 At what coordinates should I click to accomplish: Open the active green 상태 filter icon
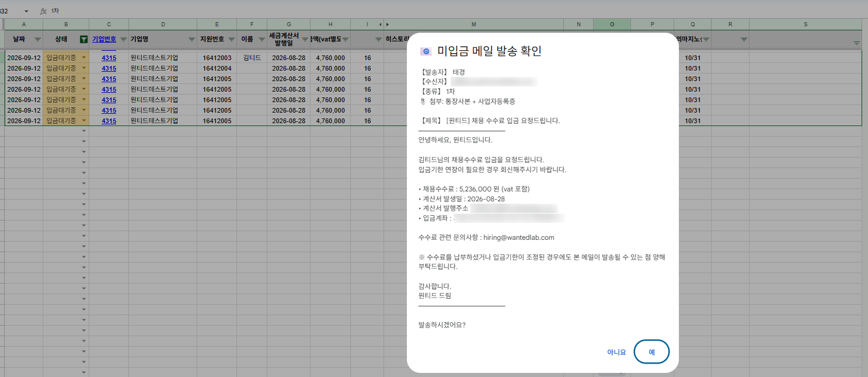point(83,39)
